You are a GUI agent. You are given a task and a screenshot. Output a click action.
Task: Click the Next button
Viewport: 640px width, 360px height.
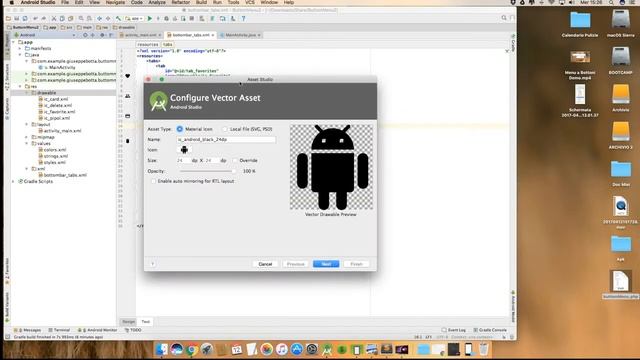pyautogui.click(x=326, y=264)
